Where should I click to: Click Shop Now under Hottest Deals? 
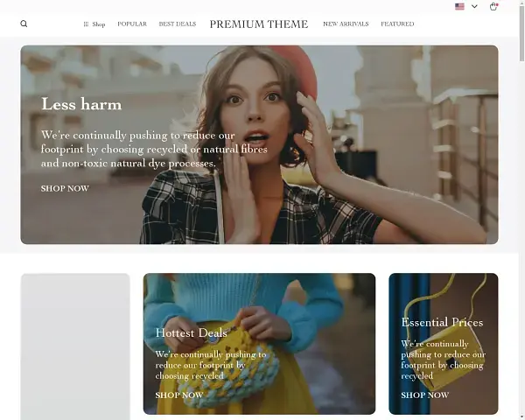[179, 395]
